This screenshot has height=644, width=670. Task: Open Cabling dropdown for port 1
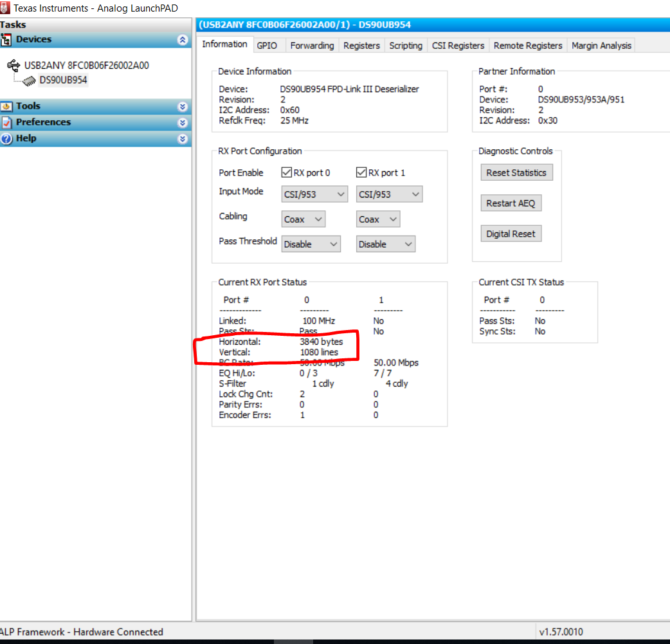point(378,219)
